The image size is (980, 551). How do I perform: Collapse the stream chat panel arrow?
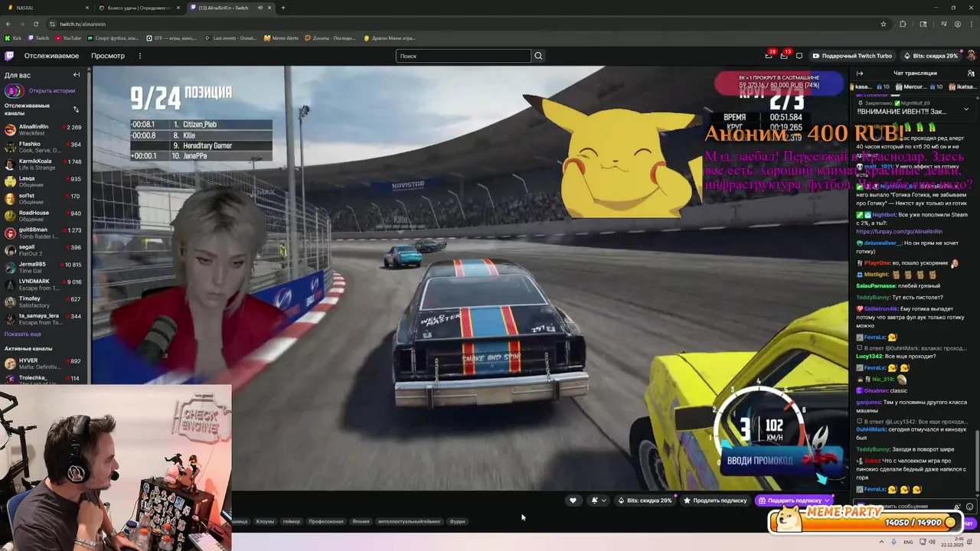coord(860,73)
